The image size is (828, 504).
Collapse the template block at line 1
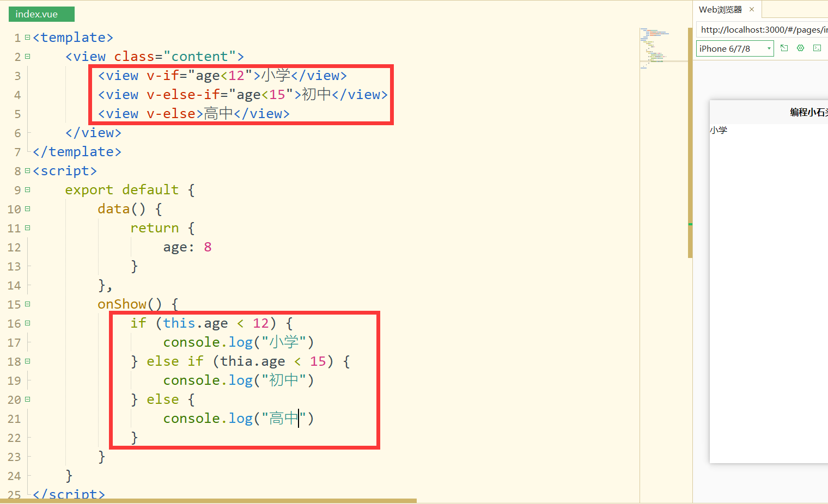click(x=27, y=38)
